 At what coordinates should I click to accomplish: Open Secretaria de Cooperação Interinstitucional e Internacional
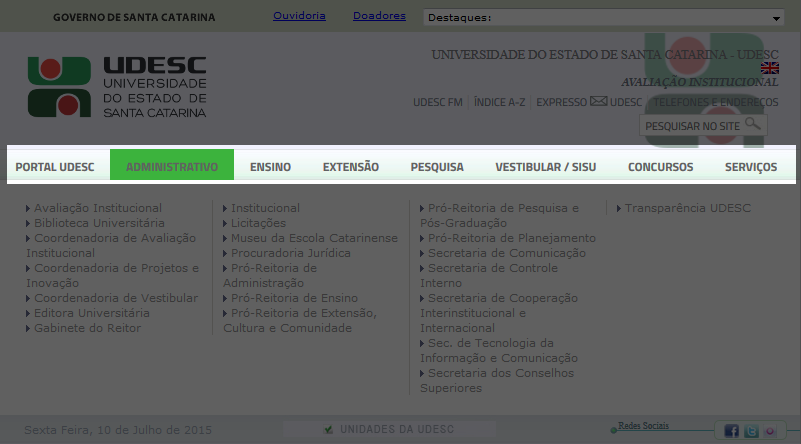click(499, 313)
